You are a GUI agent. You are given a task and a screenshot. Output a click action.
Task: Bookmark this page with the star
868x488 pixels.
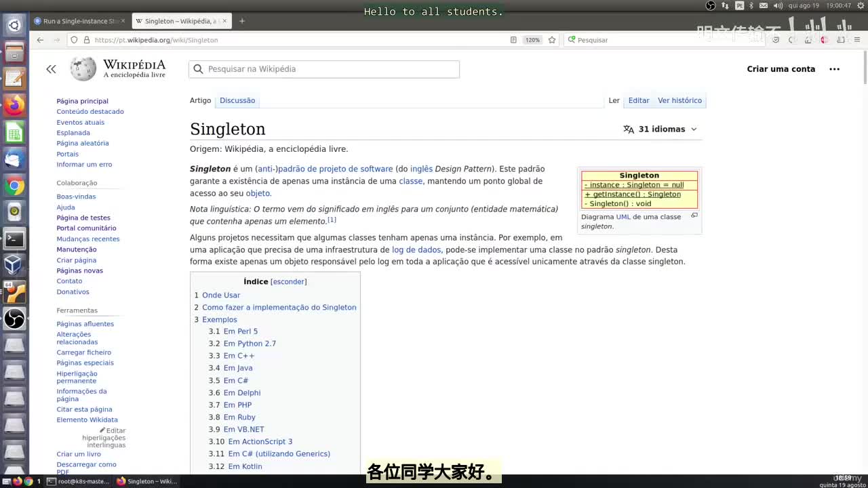pyautogui.click(x=552, y=40)
